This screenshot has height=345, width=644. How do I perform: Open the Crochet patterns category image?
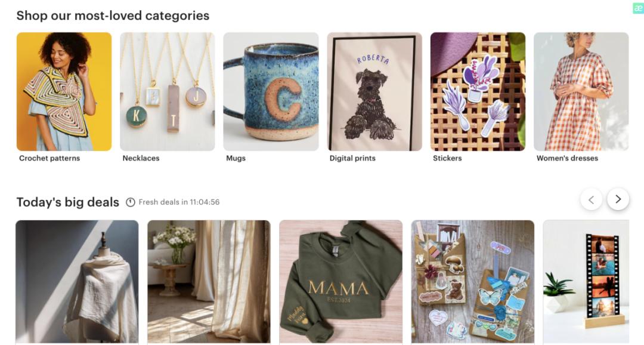point(64,92)
